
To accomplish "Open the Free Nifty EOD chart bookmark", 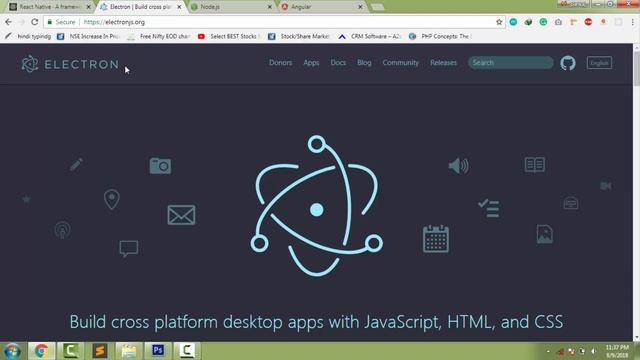I will [159, 36].
